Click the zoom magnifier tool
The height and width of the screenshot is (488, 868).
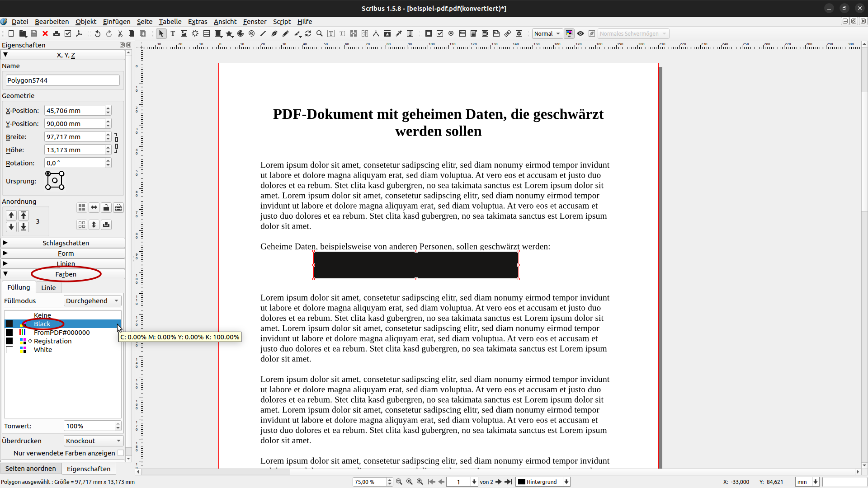click(x=320, y=34)
